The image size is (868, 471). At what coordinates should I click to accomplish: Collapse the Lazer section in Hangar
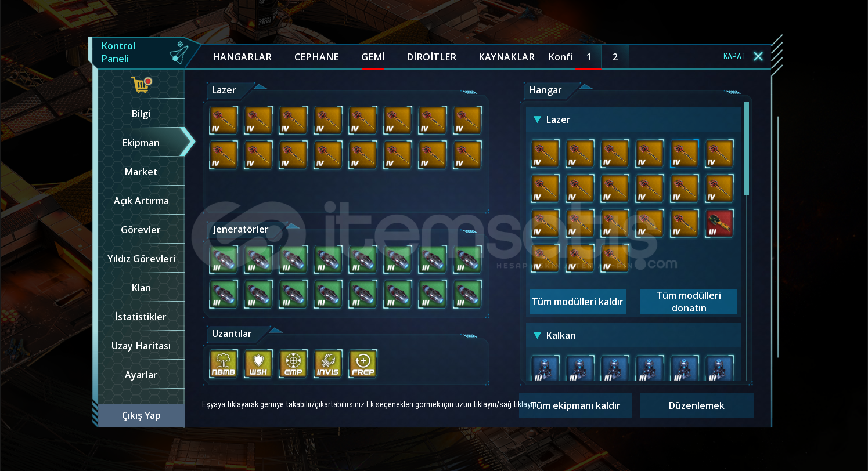click(538, 119)
